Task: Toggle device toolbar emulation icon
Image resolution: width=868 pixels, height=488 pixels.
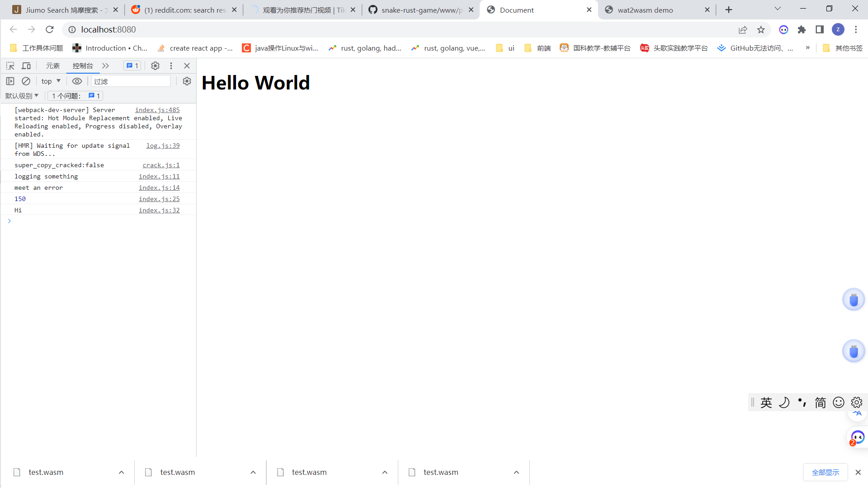Action: coord(26,66)
